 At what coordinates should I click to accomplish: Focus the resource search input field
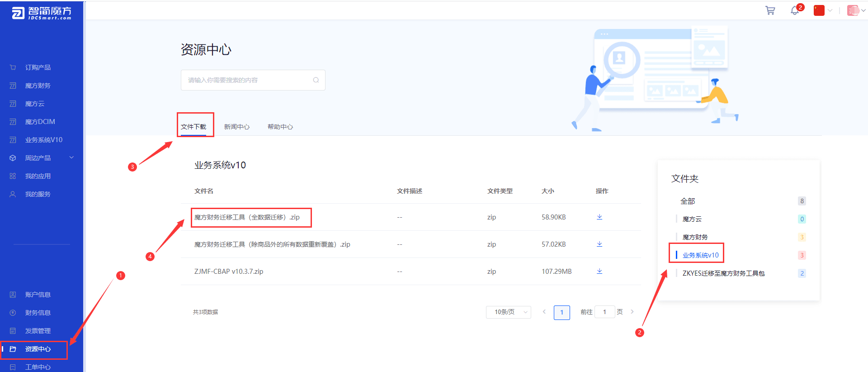click(x=253, y=80)
